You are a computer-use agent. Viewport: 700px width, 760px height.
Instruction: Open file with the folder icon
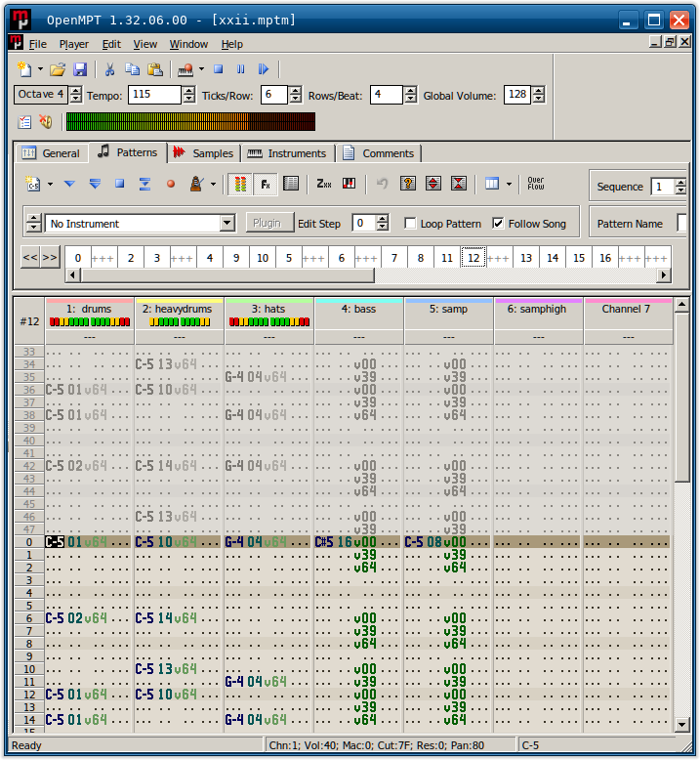(x=58, y=69)
